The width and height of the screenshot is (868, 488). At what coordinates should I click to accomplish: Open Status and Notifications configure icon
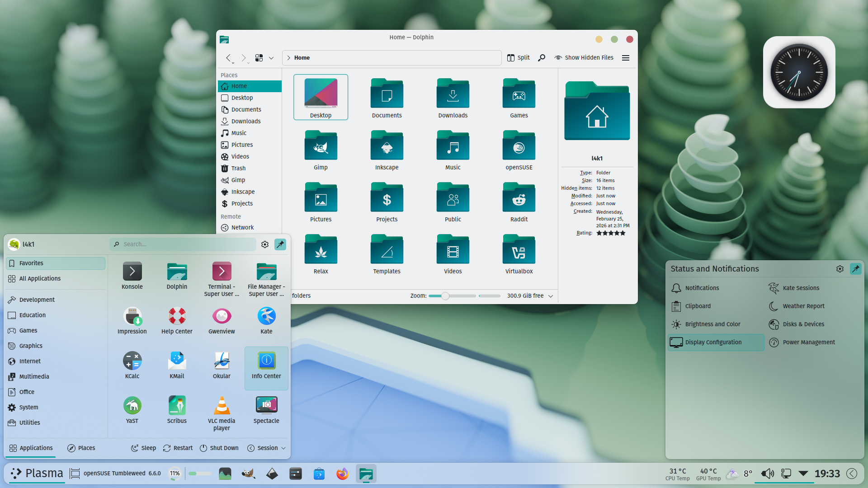pos(840,269)
